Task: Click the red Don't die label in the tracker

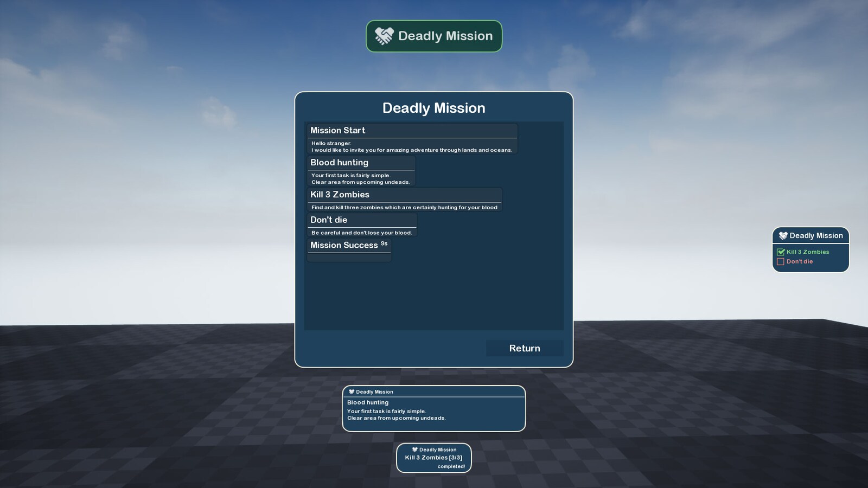Action: click(800, 262)
